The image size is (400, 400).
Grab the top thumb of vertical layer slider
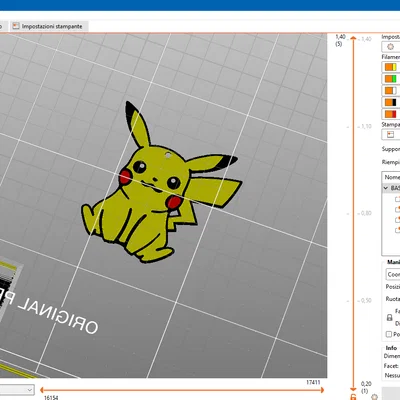(x=353, y=38)
